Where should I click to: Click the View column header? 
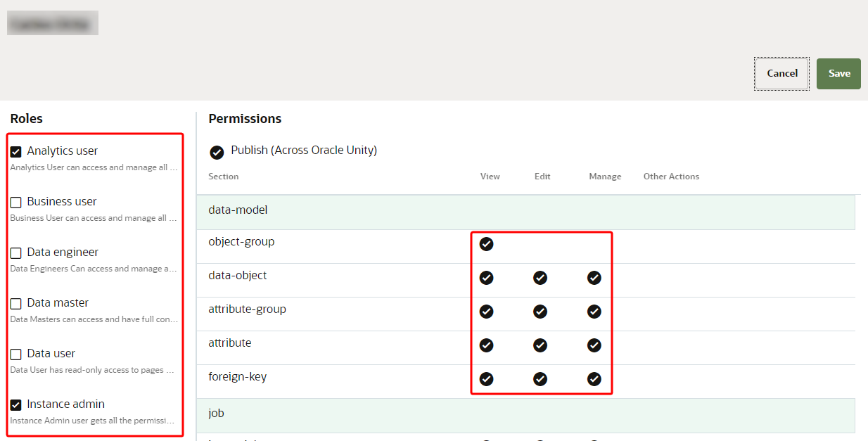(x=490, y=177)
